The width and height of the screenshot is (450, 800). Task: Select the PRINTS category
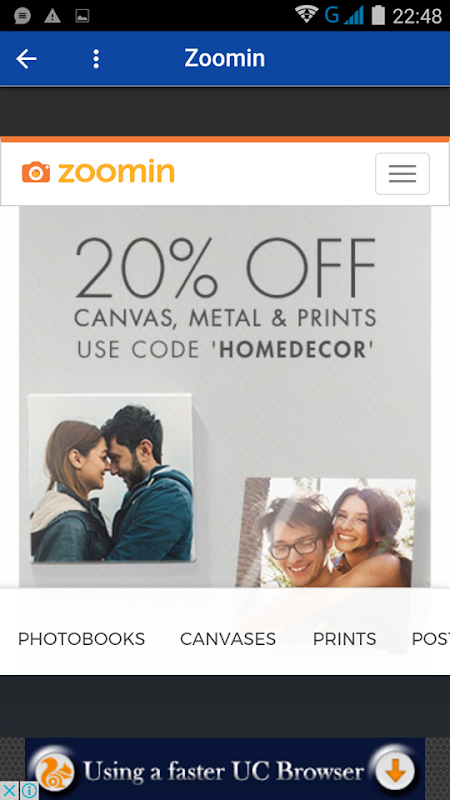click(344, 639)
